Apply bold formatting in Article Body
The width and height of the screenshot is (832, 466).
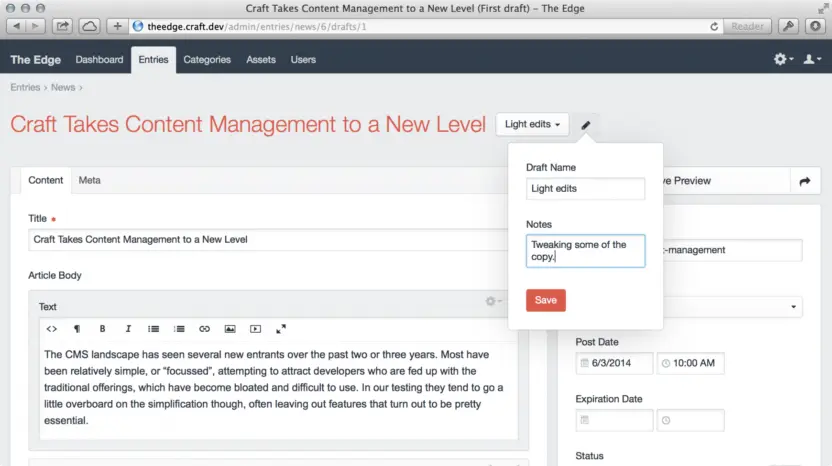point(102,329)
